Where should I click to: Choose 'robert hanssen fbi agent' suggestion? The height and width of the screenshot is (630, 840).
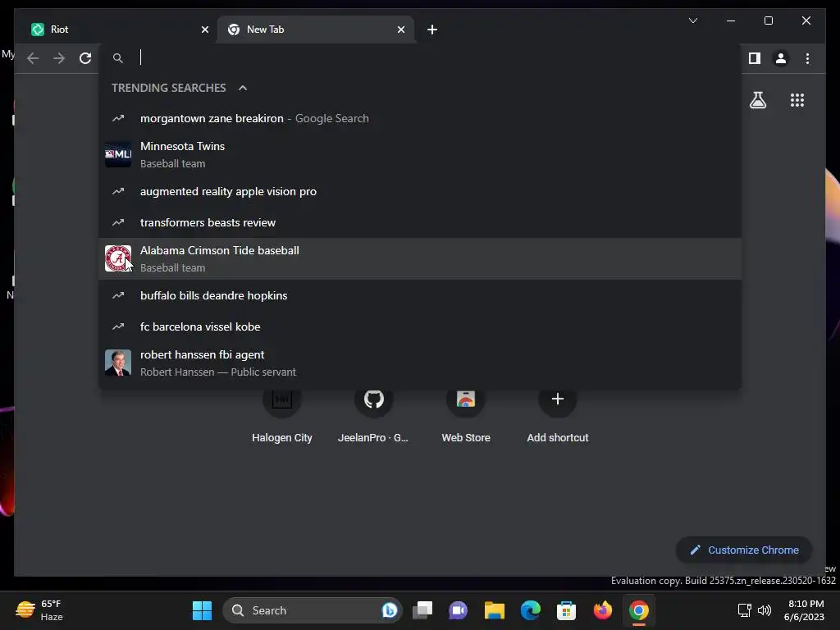[x=420, y=363]
